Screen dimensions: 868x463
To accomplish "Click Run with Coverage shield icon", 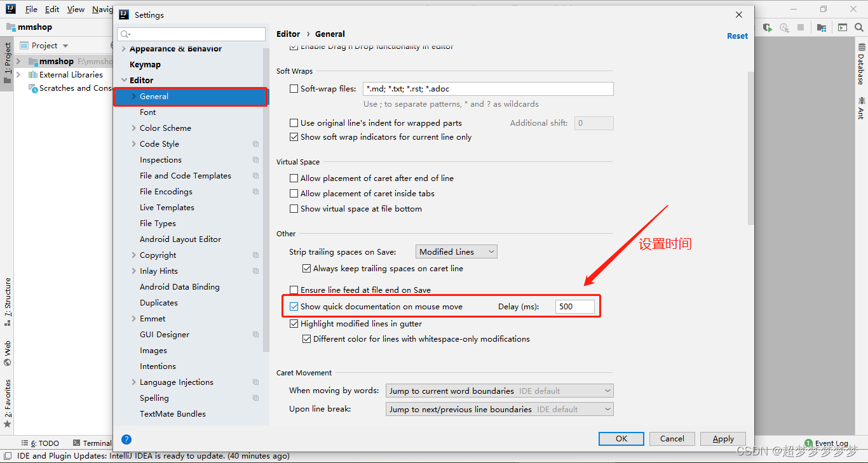I will pos(768,27).
